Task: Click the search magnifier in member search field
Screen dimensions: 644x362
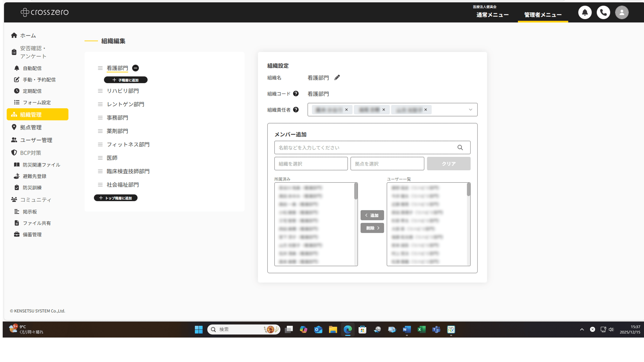Action: click(x=460, y=148)
